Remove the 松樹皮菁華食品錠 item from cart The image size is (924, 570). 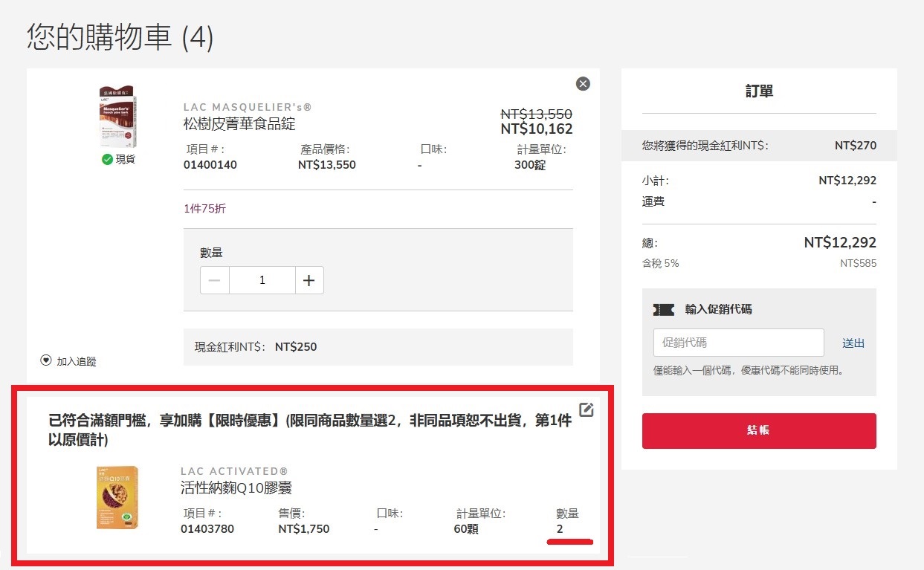(583, 84)
